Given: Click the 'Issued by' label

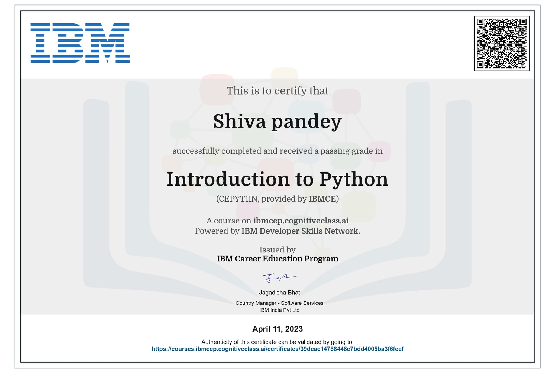Looking at the screenshot, I should [x=277, y=250].
